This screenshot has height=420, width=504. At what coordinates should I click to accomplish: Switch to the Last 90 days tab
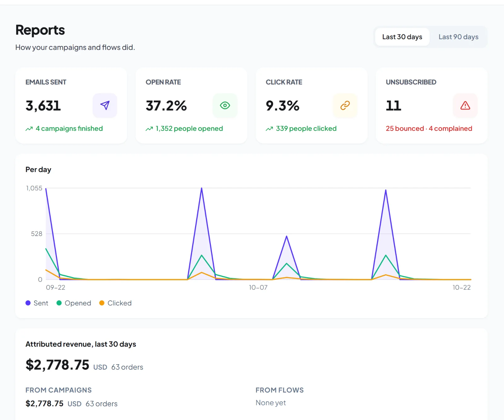coord(458,37)
